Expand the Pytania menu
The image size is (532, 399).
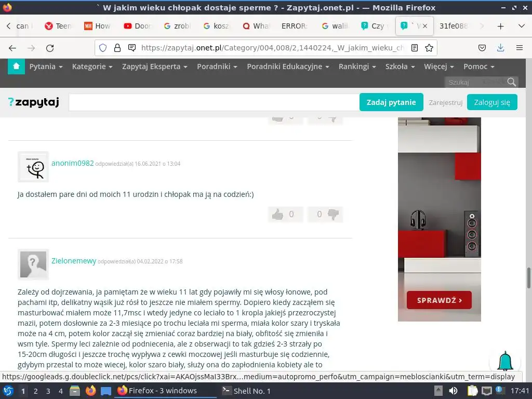pyautogui.click(x=46, y=66)
